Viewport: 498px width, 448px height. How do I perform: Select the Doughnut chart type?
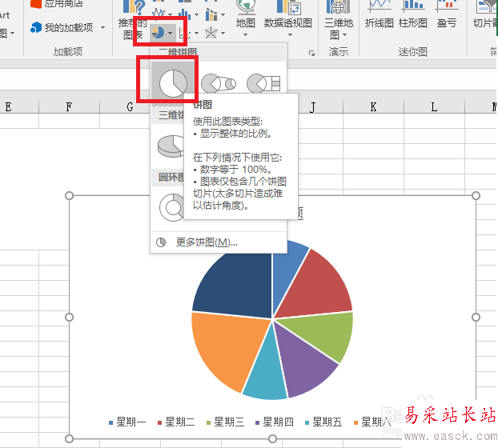pos(171,207)
